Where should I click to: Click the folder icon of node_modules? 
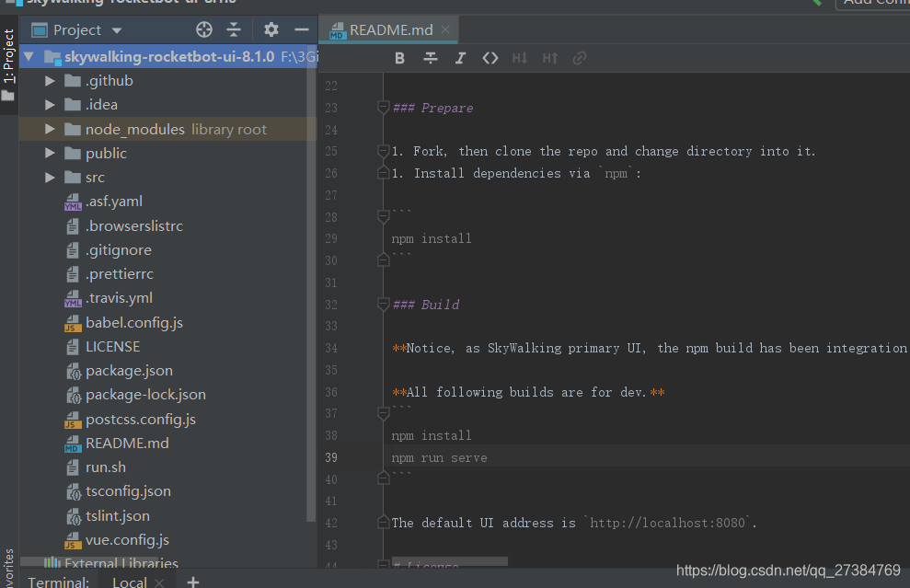73,129
